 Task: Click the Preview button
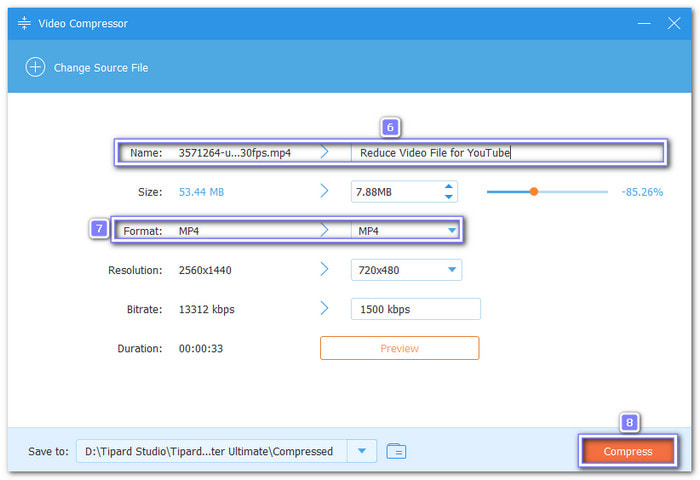click(x=400, y=348)
